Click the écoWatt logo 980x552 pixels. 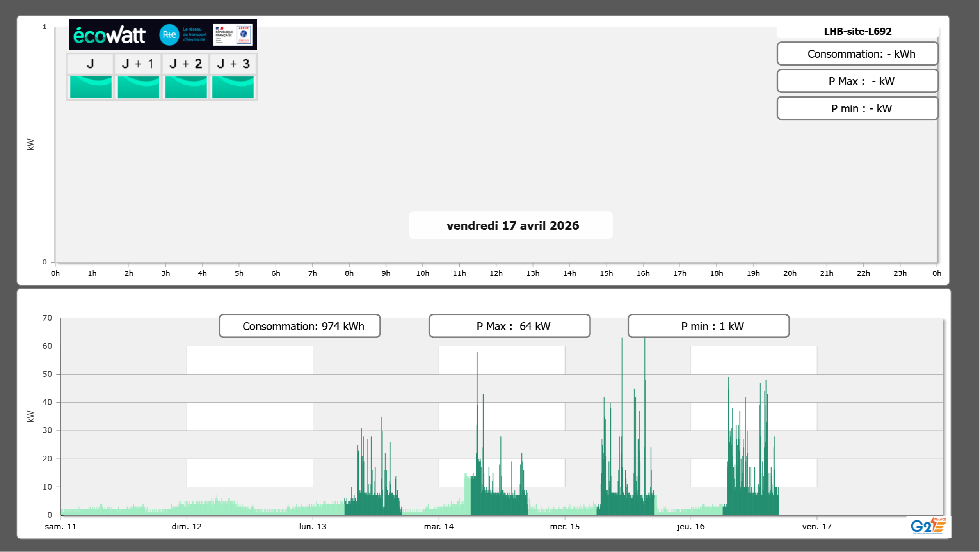click(110, 35)
